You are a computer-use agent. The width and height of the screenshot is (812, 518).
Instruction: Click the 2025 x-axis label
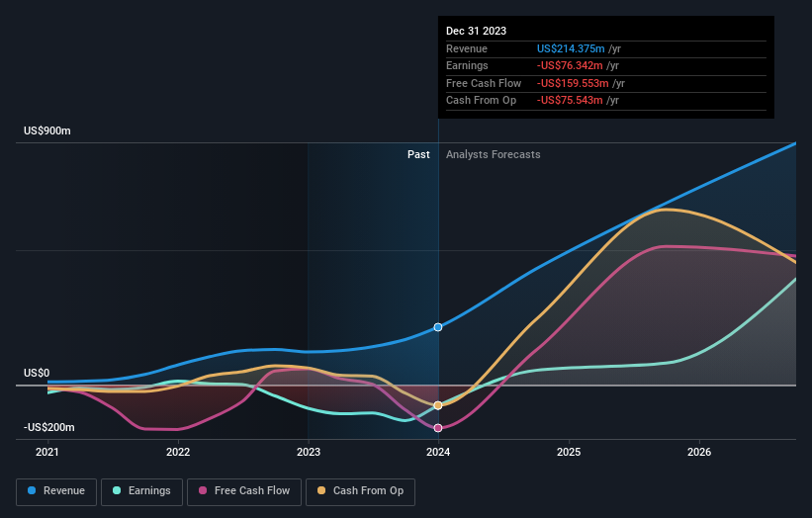[x=569, y=452]
